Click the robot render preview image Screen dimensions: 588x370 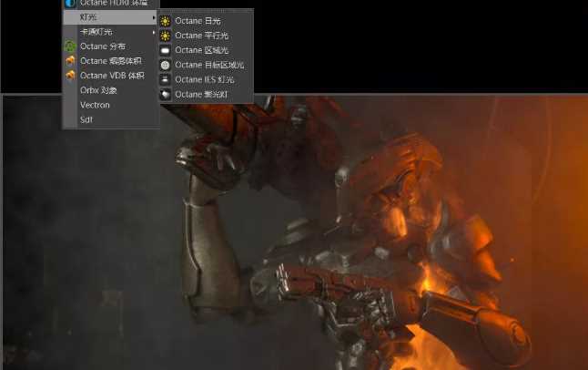(x=296, y=233)
